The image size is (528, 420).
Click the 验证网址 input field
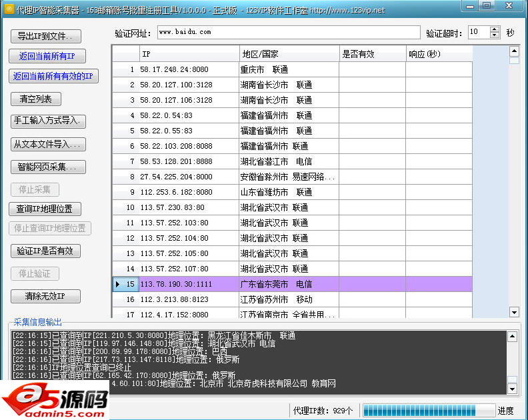288,32
